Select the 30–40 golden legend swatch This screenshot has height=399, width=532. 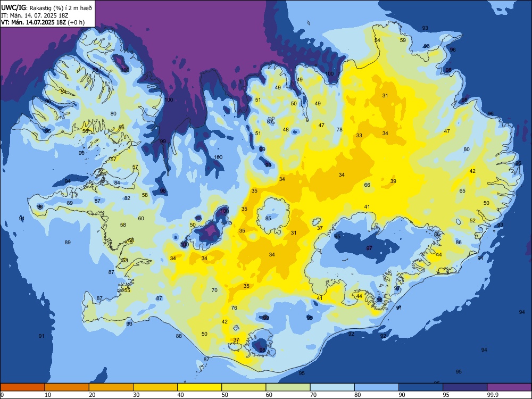[x=155, y=387]
